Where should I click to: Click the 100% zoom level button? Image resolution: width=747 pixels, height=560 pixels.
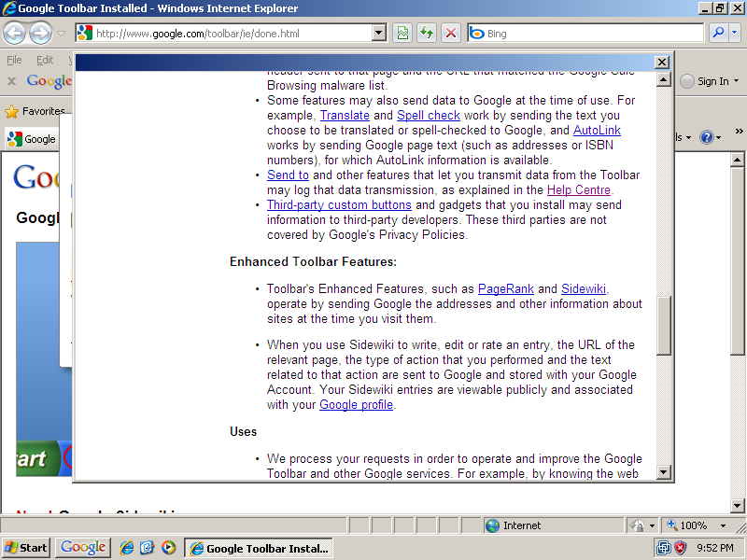coord(686,525)
